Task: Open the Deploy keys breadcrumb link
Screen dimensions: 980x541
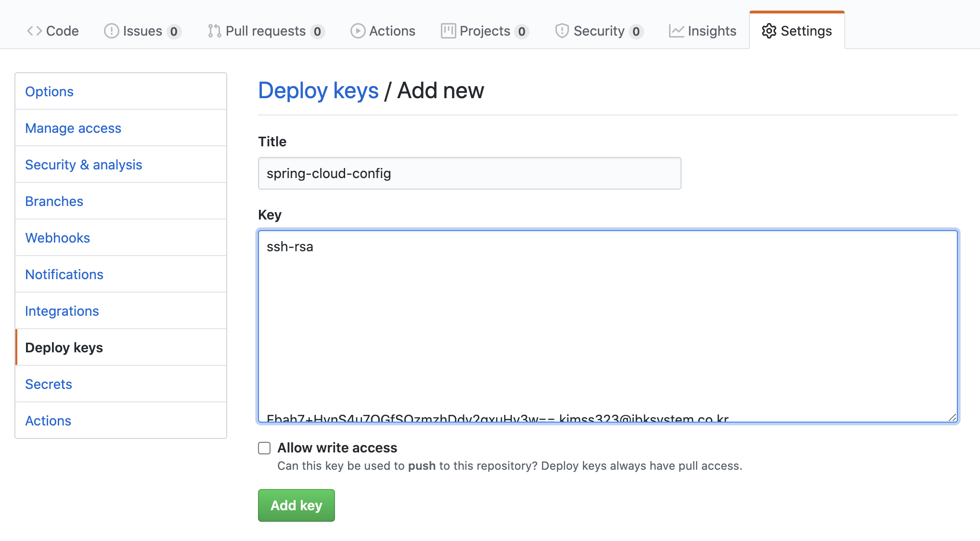Action: [x=318, y=90]
